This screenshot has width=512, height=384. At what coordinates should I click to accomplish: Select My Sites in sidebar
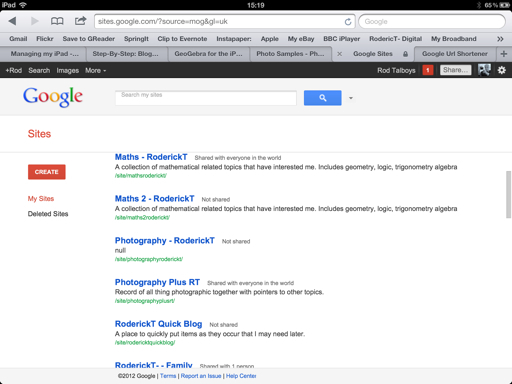click(x=41, y=199)
